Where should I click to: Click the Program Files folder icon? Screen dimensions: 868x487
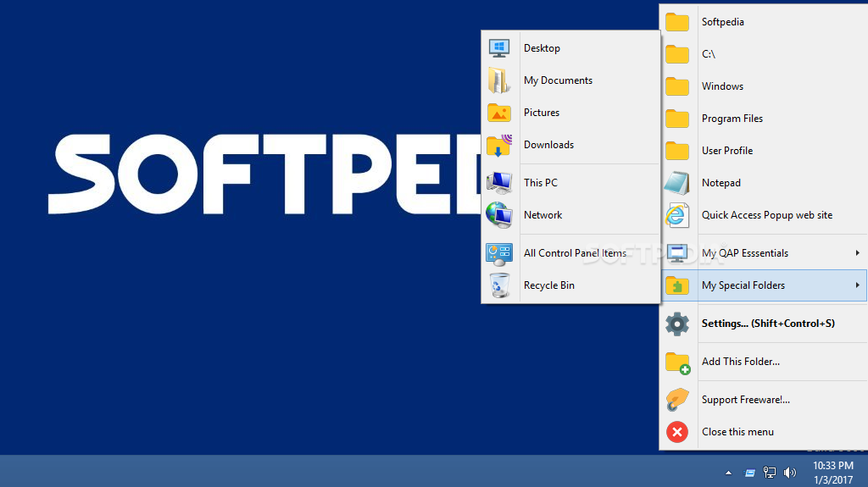click(677, 119)
